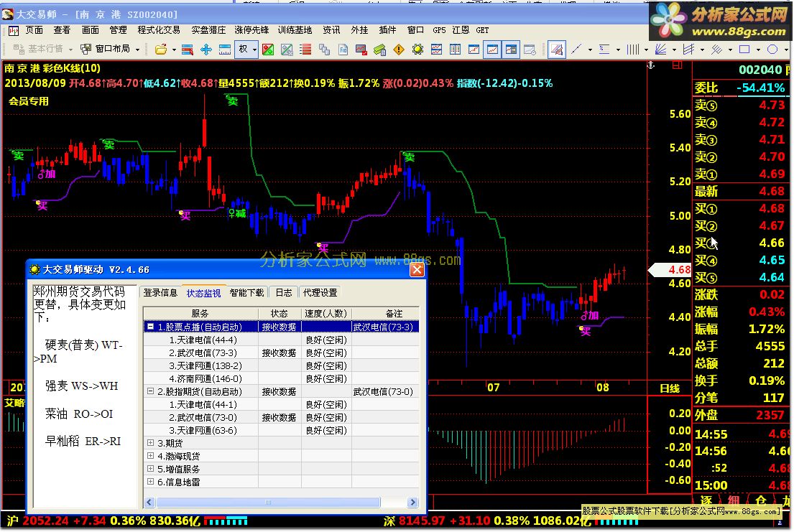Expand the 6.信息地雷 tree node
Image resolution: width=794 pixels, height=532 pixels.
point(150,482)
